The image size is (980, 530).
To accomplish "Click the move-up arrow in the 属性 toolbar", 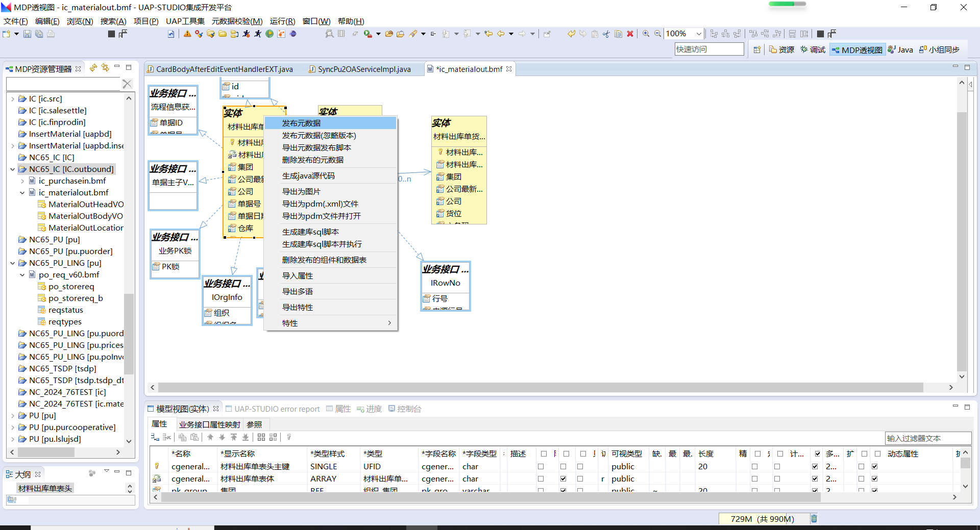I will [210, 437].
